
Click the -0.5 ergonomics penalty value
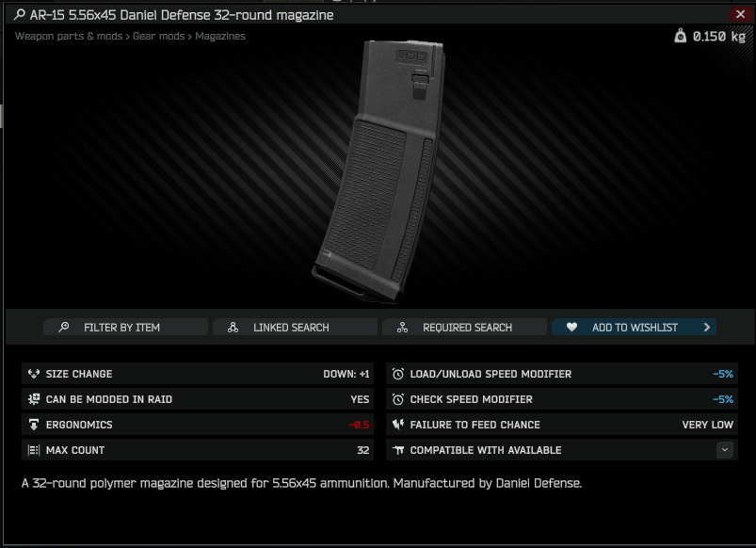[359, 425]
